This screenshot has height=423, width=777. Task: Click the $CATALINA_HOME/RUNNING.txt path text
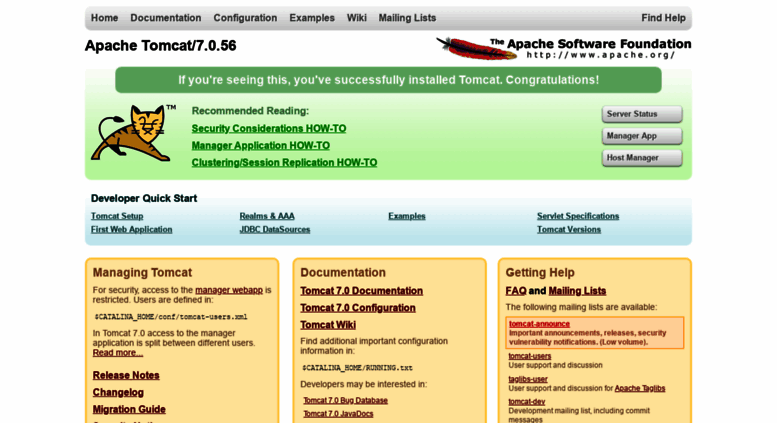[357, 368]
